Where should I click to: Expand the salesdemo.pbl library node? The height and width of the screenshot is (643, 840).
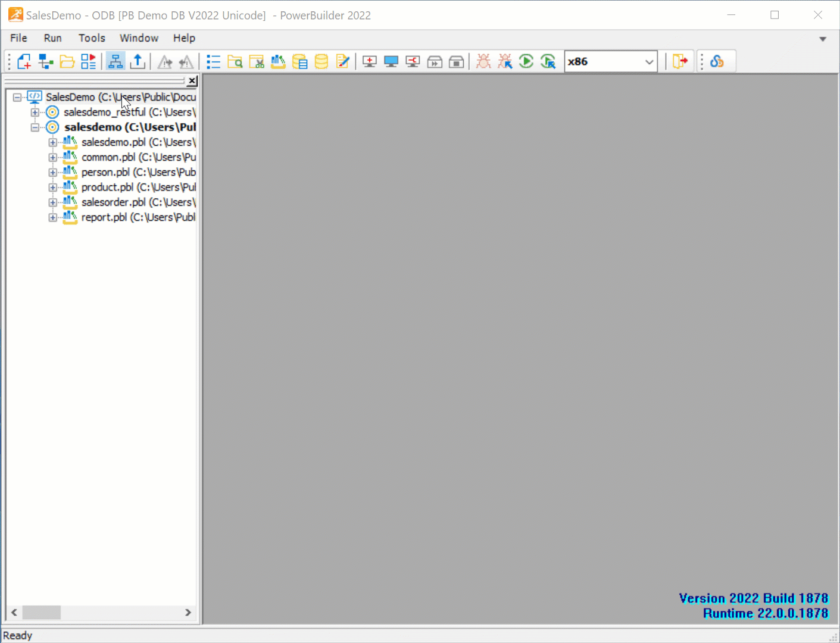[53, 142]
